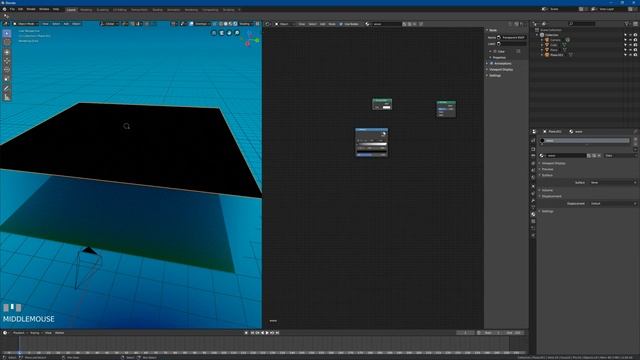Click the Node menu in node editor header
Screen dimensions: 640x360
pyautogui.click(x=332, y=24)
